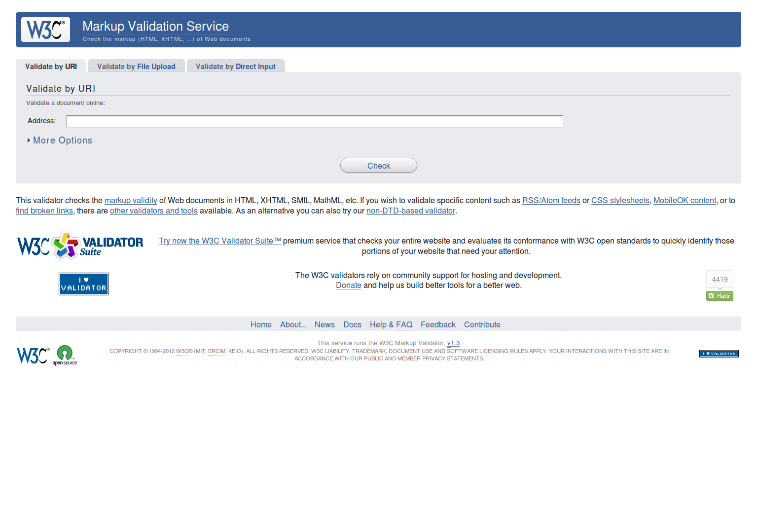Click the MIT link in copyright
Screen dimensions: 757x532
200,351
